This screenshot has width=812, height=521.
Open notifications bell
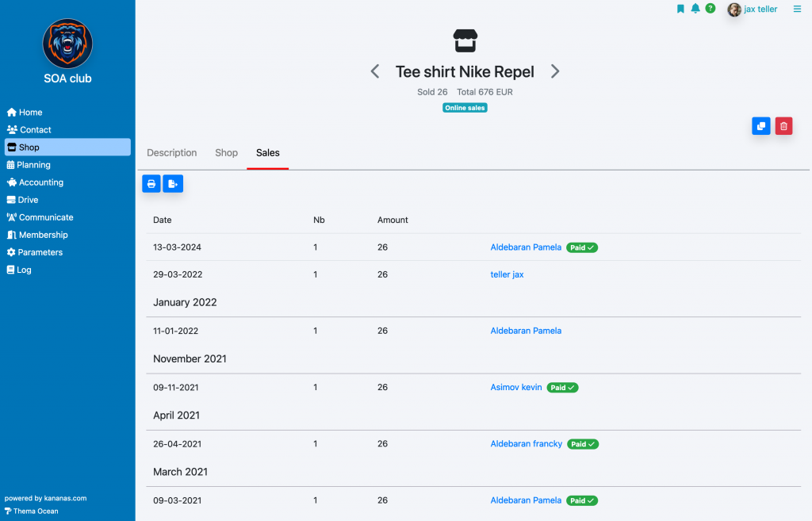[x=695, y=8]
